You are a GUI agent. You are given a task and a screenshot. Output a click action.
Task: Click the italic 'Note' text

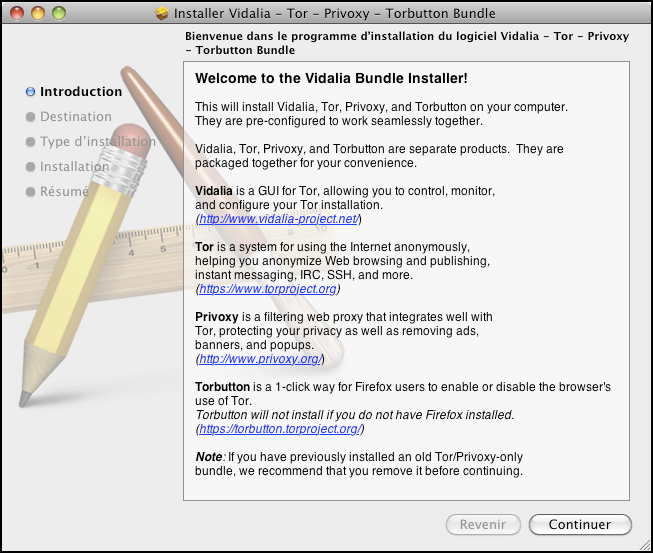coord(209,457)
